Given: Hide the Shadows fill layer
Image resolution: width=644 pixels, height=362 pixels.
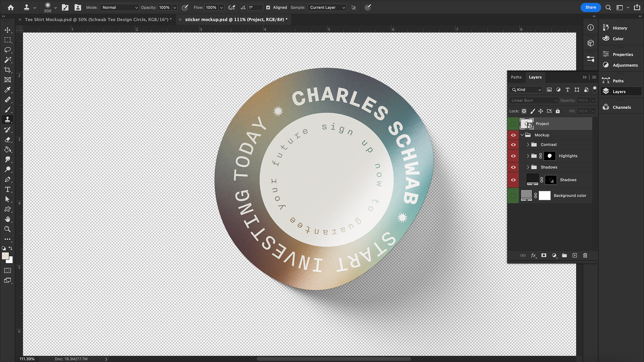Looking at the screenshot, I should tap(513, 180).
